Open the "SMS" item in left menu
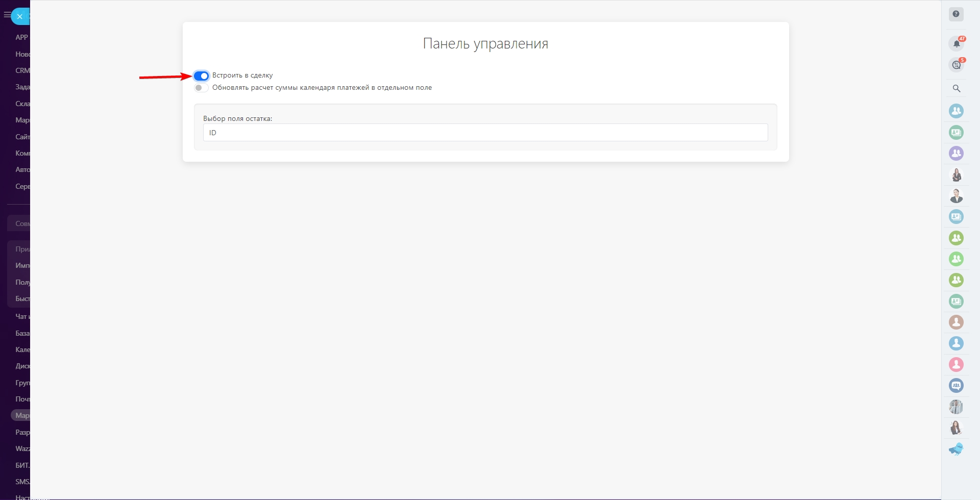Image resolution: width=980 pixels, height=500 pixels. pos(22,482)
